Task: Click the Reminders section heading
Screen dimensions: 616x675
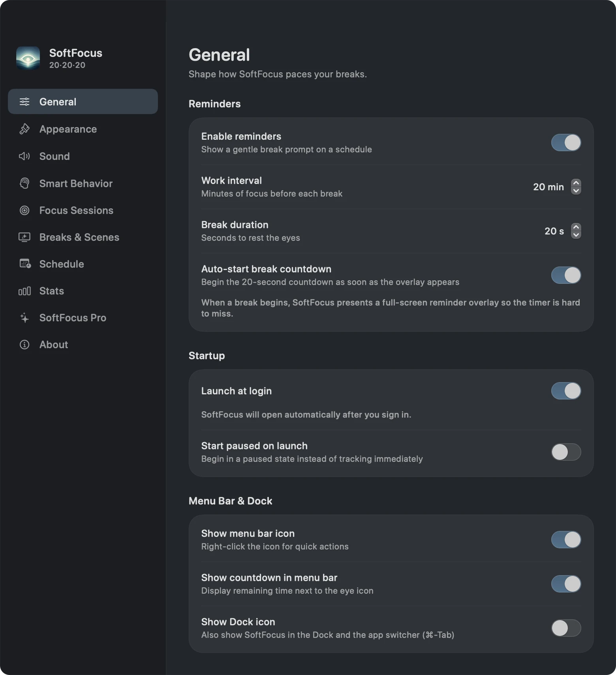Action: click(x=214, y=104)
